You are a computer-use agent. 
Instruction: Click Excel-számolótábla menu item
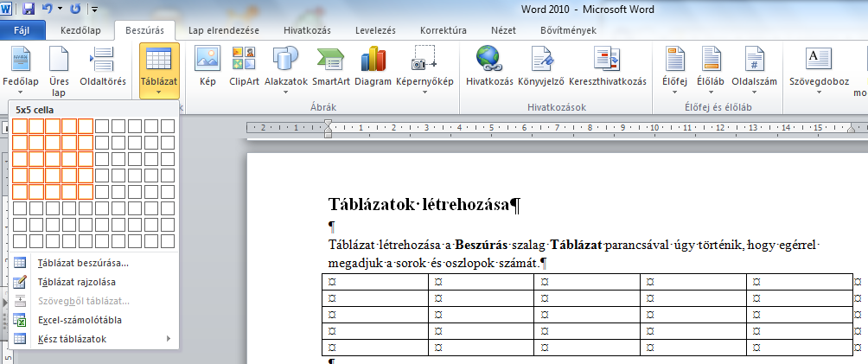pos(93,320)
